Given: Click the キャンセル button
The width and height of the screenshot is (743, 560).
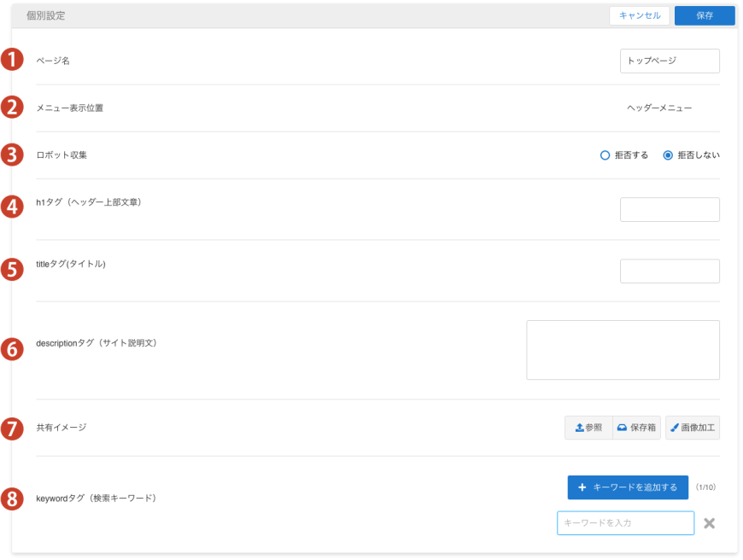Looking at the screenshot, I should coord(639,15).
